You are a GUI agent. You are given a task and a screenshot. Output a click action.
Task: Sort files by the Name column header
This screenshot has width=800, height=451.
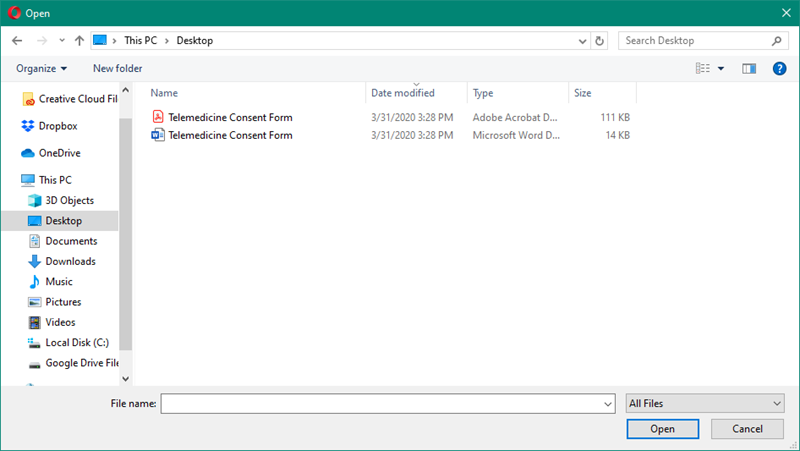pyautogui.click(x=164, y=93)
